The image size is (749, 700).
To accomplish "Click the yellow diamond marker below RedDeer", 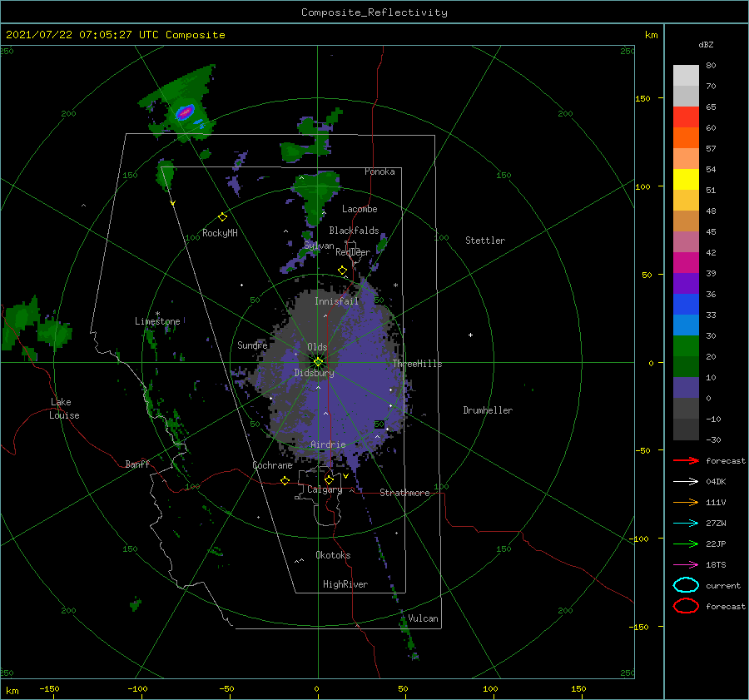I will tap(343, 271).
